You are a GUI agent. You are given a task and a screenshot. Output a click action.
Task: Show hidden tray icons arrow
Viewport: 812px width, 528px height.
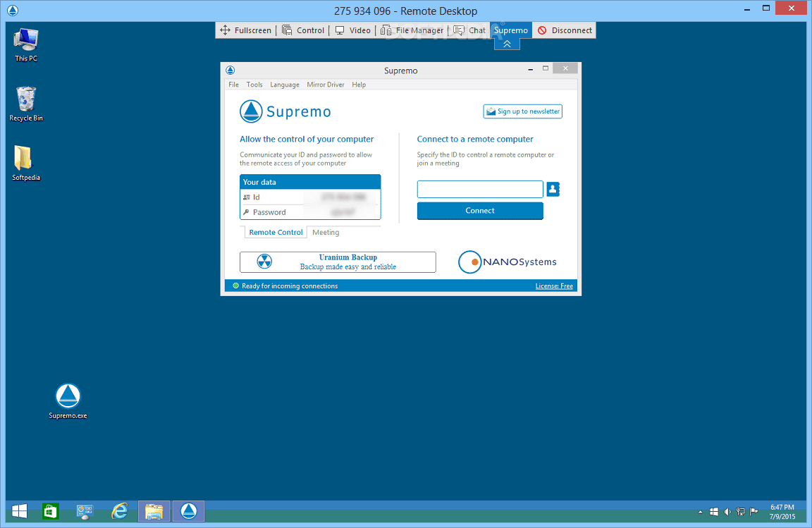coord(700,512)
